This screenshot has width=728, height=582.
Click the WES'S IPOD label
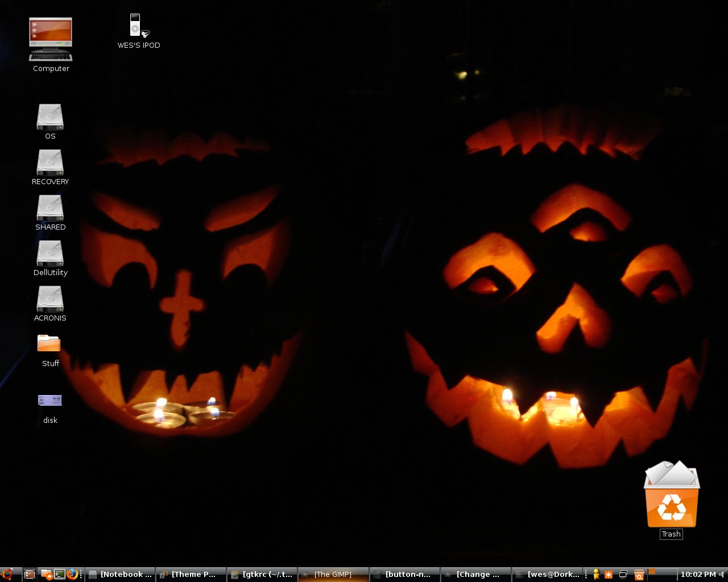point(139,45)
